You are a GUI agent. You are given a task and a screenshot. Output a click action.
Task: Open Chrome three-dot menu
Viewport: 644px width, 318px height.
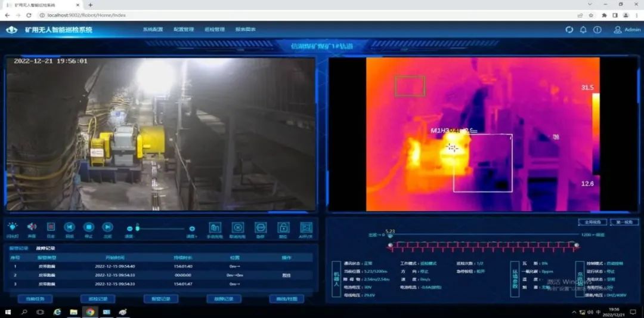(637, 15)
